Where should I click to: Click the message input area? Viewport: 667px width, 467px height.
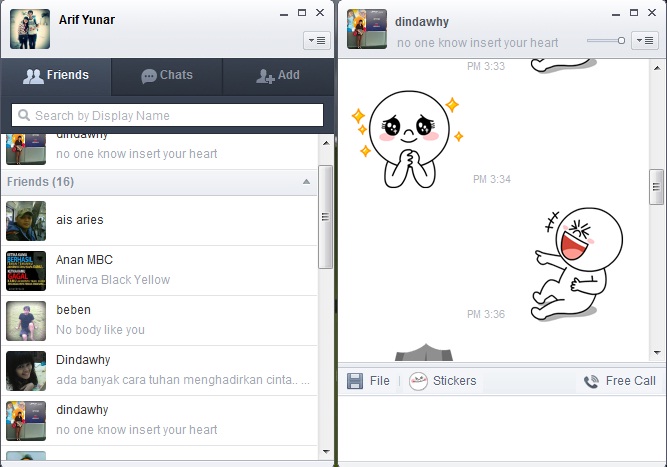pos(502,428)
